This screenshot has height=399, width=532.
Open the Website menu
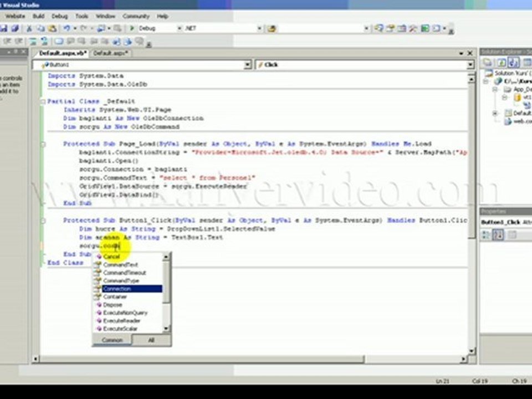(x=15, y=16)
